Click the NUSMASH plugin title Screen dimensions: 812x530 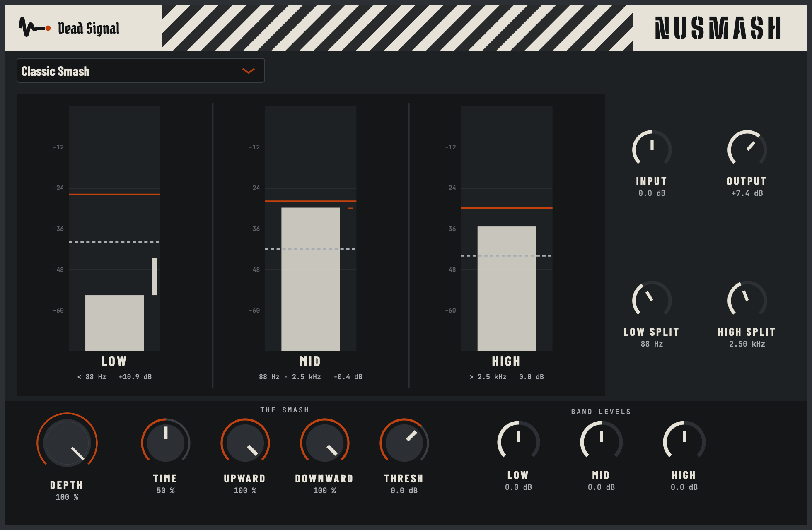(718, 28)
